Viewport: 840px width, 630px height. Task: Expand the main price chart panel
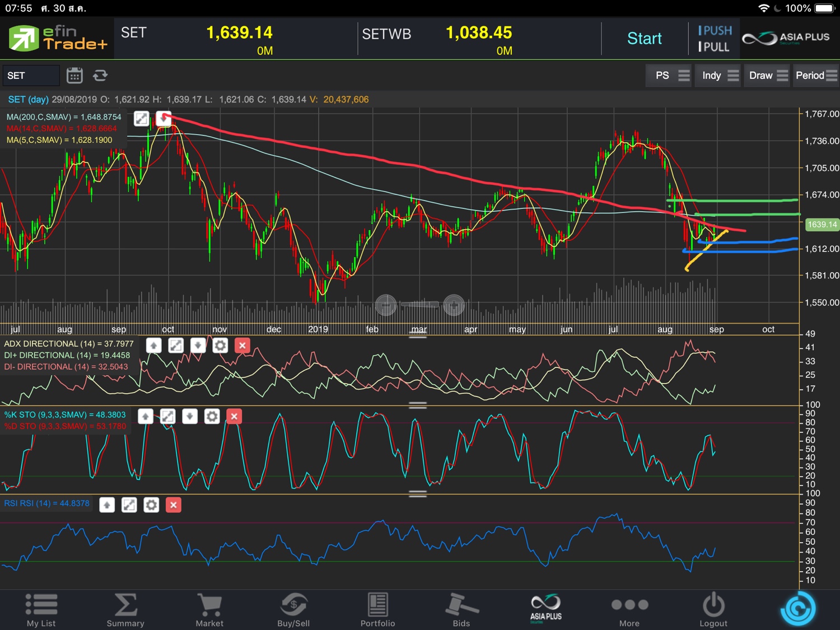142,119
